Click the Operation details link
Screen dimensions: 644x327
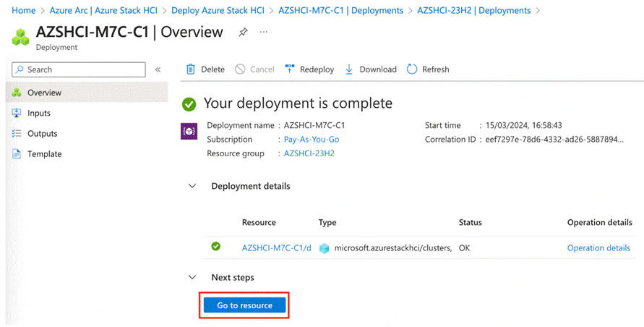tap(598, 248)
